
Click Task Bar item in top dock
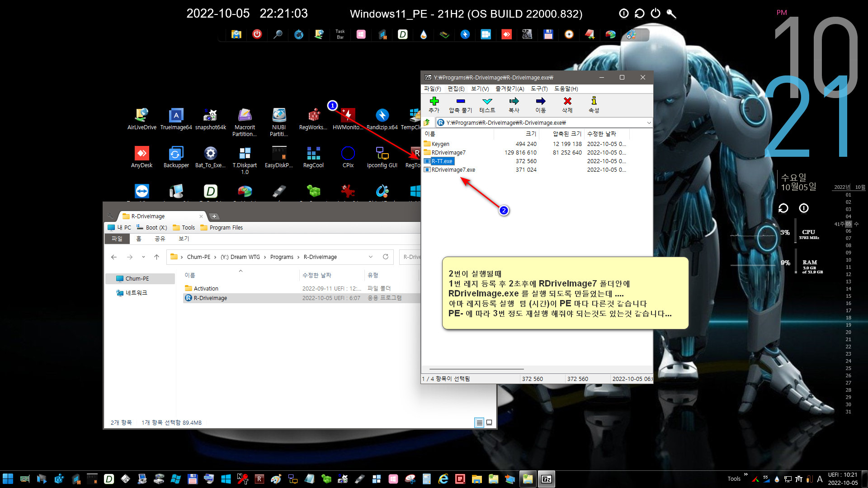(x=340, y=34)
